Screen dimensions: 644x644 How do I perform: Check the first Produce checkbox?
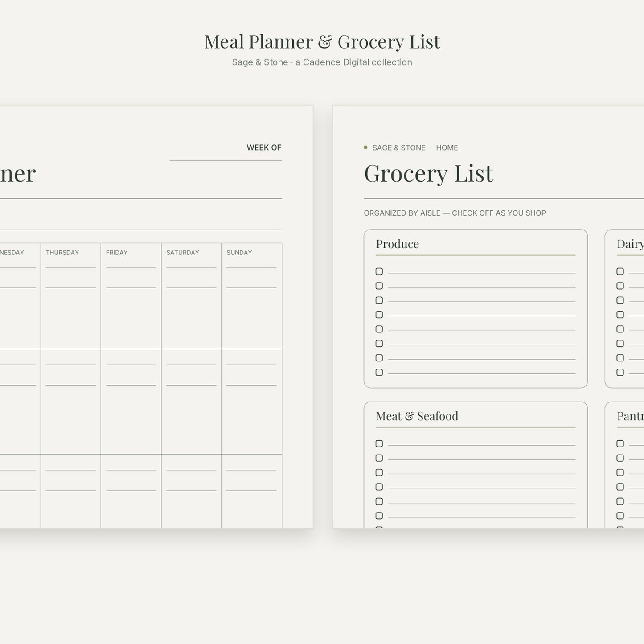[x=379, y=271]
